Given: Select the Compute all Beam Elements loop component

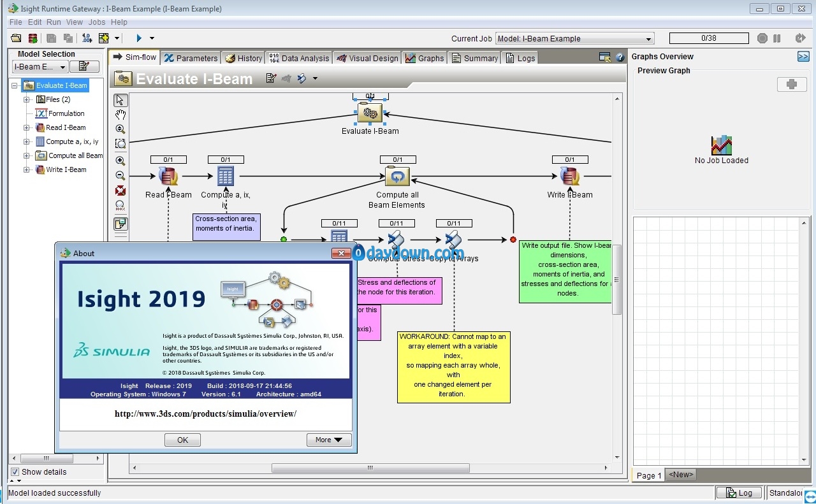Looking at the screenshot, I should (397, 176).
